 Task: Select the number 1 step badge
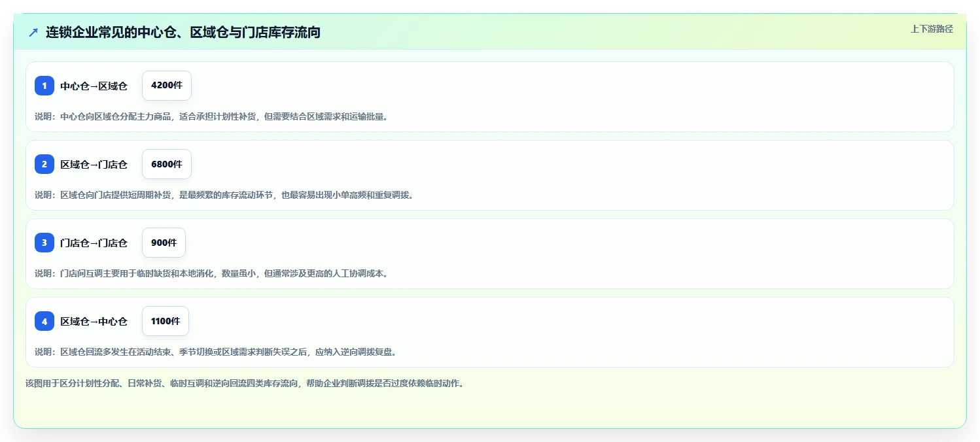44,86
